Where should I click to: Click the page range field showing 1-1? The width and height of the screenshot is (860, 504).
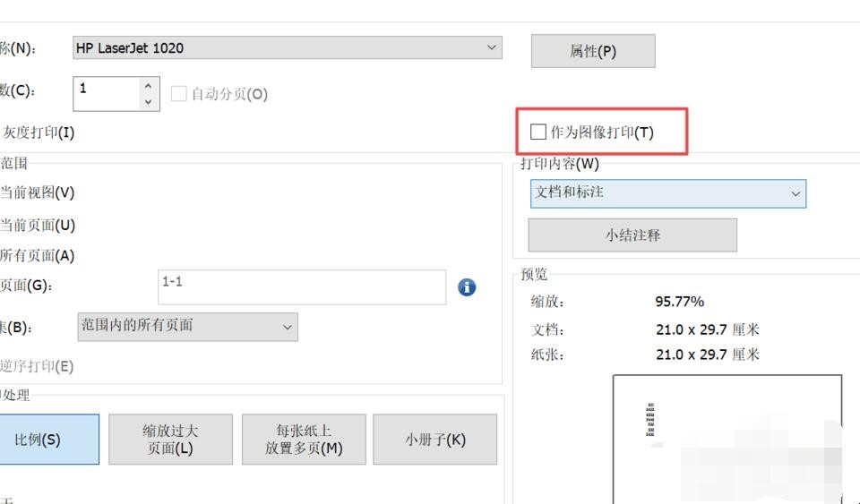pos(301,287)
